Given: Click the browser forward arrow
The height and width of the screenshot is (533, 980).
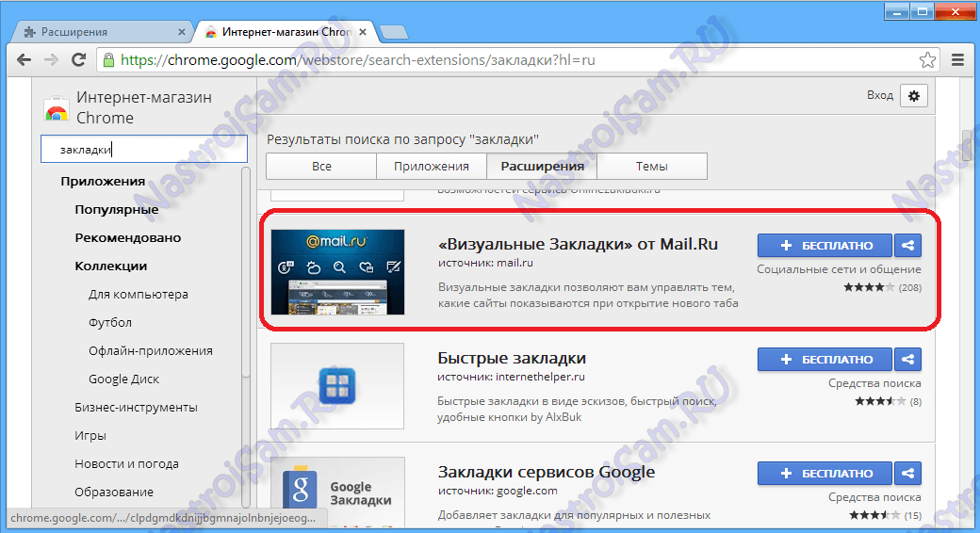Looking at the screenshot, I should click(51, 60).
